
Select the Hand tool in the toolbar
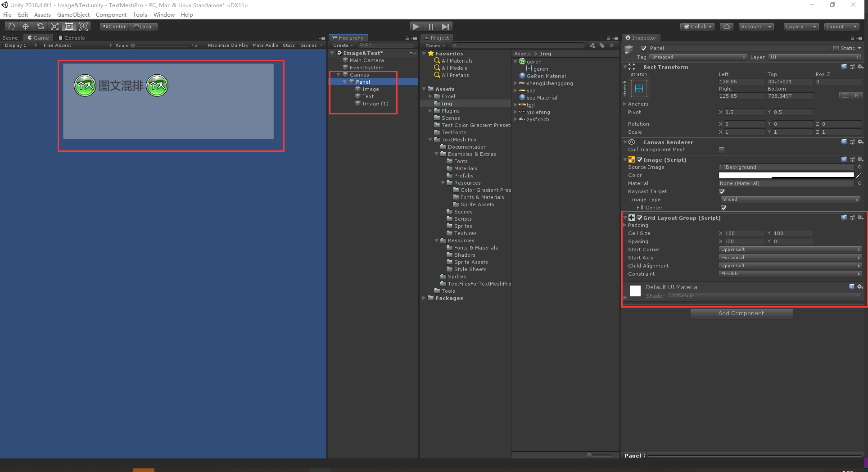(10, 26)
